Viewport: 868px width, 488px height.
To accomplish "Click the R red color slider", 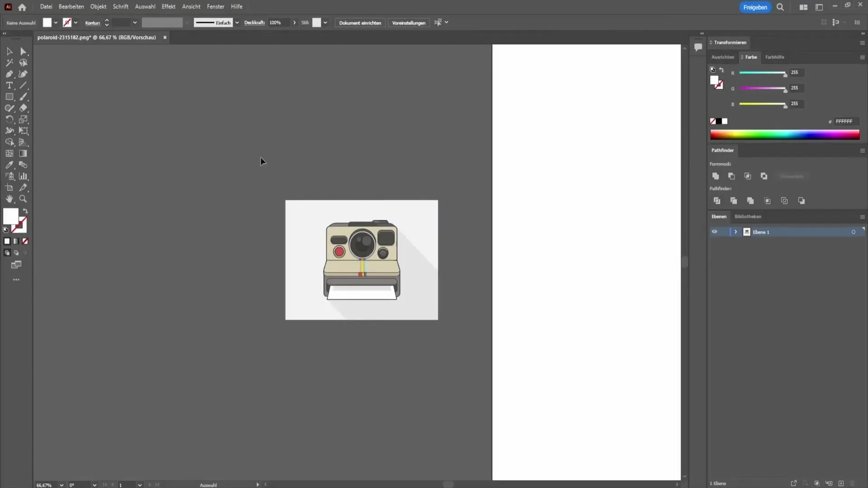I will [x=763, y=73].
